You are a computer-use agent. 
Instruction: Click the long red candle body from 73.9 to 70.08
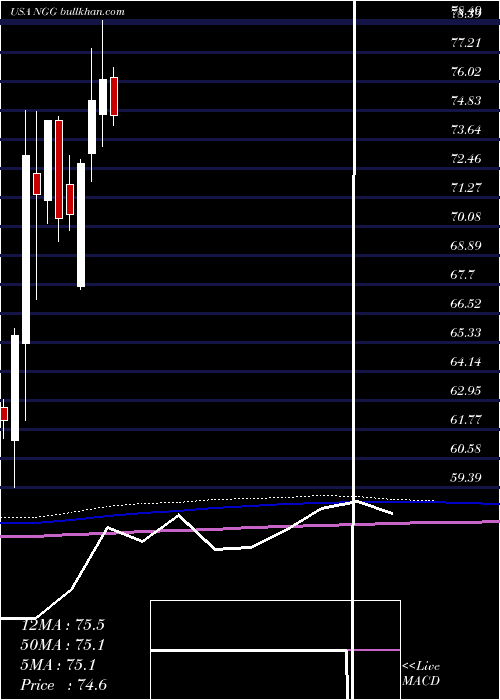pyautogui.click(x=59, y=170)
